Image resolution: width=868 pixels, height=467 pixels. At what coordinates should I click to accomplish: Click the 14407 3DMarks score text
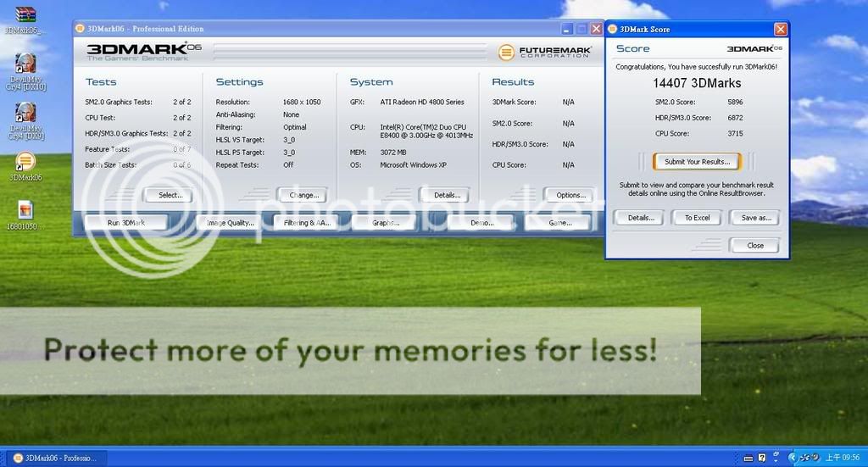[x=697, y=83]
